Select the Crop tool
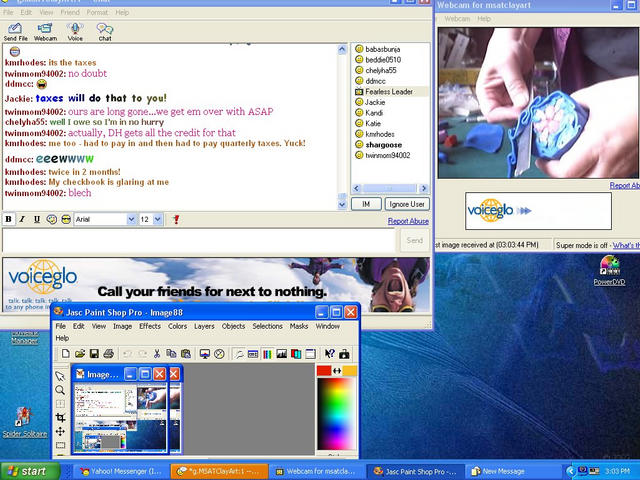 [60, 417]
